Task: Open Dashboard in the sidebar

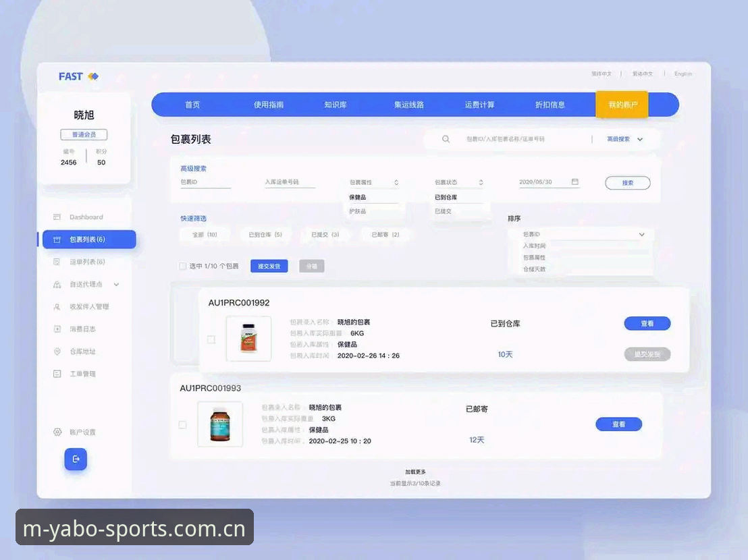Action: (x=86, y=217)
